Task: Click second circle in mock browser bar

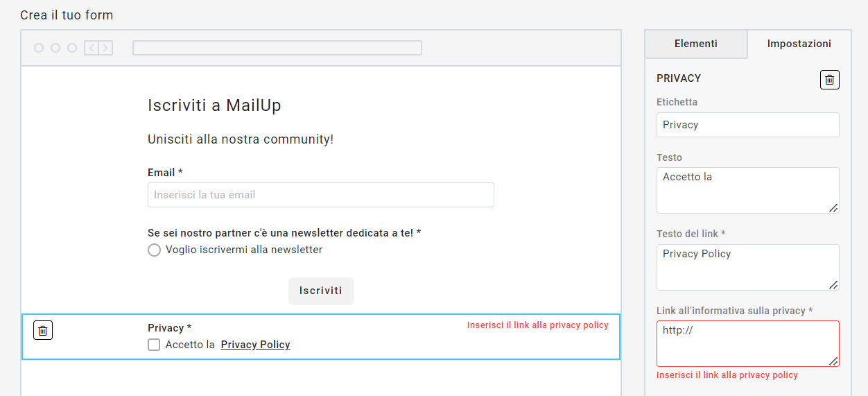Action: click(55, 48)
